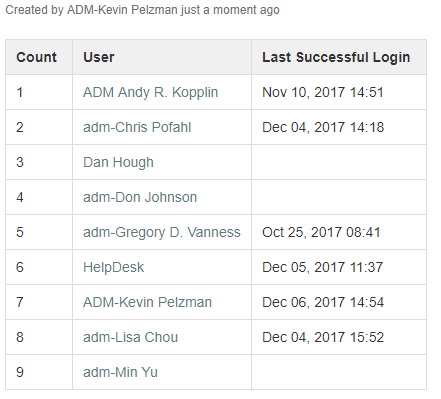
Task: Open adm-Min Yu user link
Action: click(120, 372)
